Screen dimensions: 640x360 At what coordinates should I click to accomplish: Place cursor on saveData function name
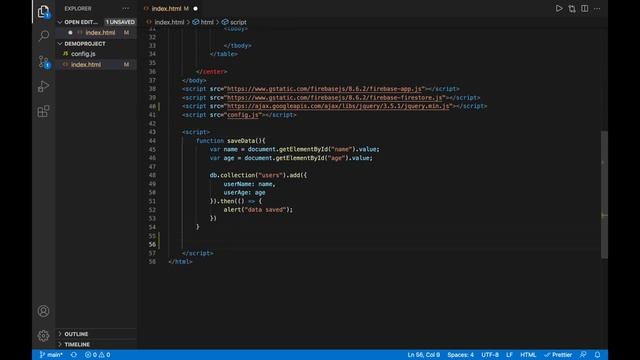[242, 140]
